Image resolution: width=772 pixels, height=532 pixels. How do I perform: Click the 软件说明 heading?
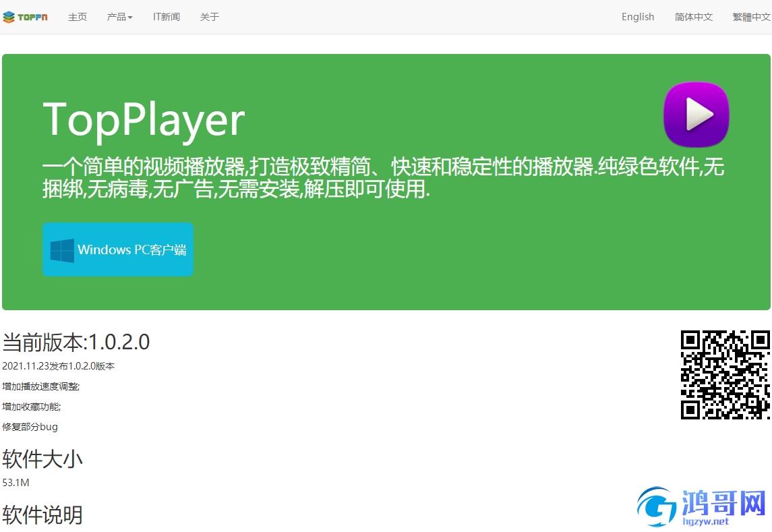pos(42,515)
